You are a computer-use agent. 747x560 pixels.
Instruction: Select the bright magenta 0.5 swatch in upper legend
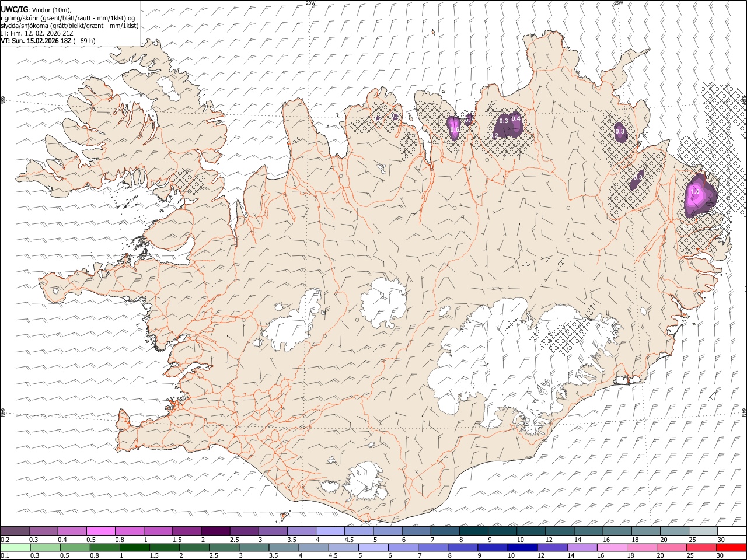point(100,531)
